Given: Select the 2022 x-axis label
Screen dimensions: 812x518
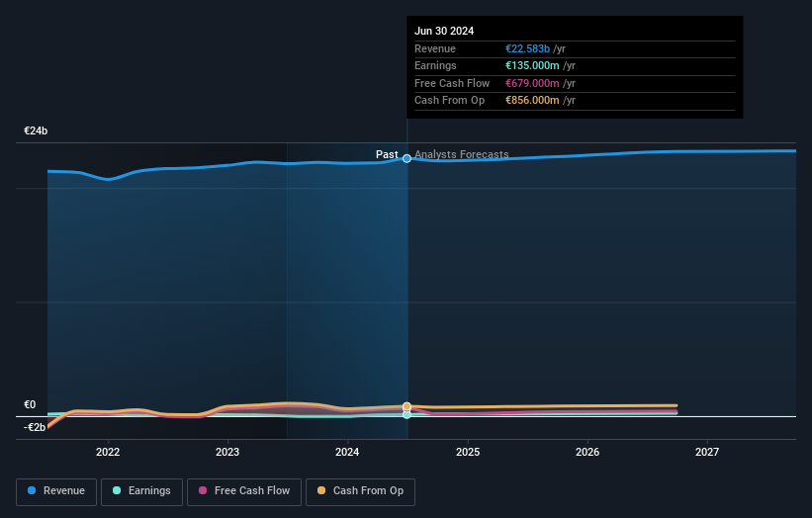Looking at the screenshot, I should (x=108, y=453).
